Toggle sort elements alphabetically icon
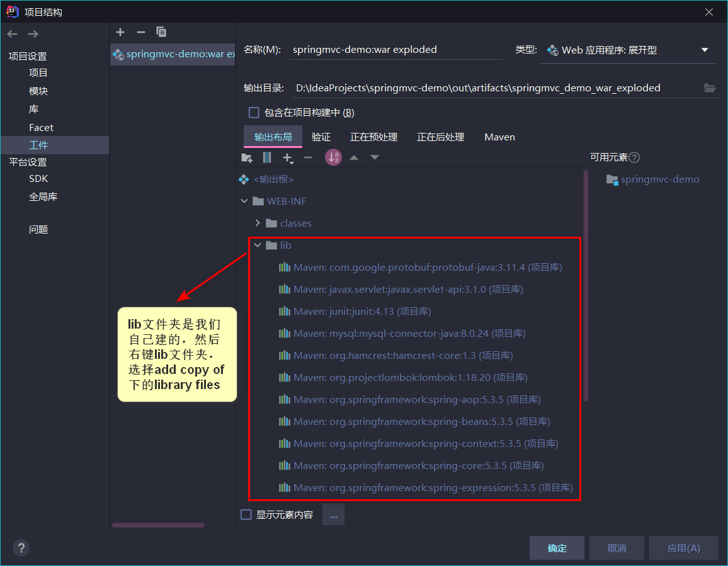Screen dimensions: 728x566 333,157
